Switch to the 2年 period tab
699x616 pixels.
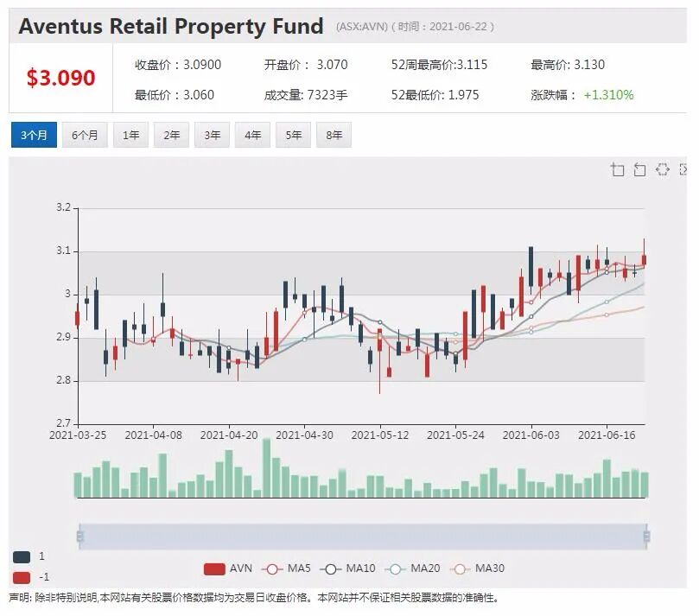pos(171,135)
